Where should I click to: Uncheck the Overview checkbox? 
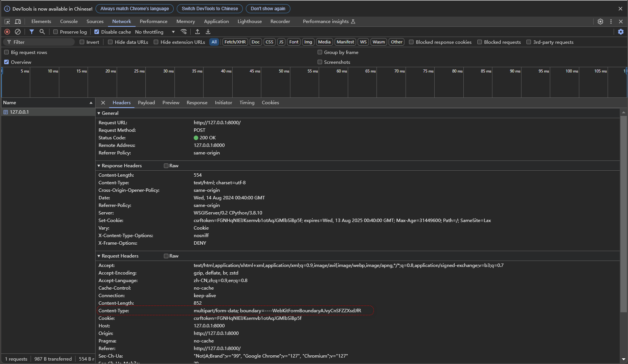(x=6, y=62)
